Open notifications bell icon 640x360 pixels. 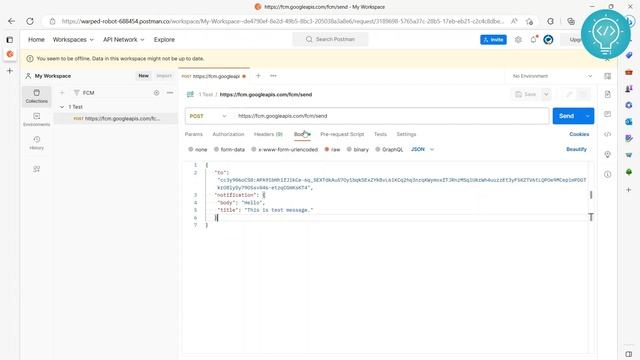533,40
